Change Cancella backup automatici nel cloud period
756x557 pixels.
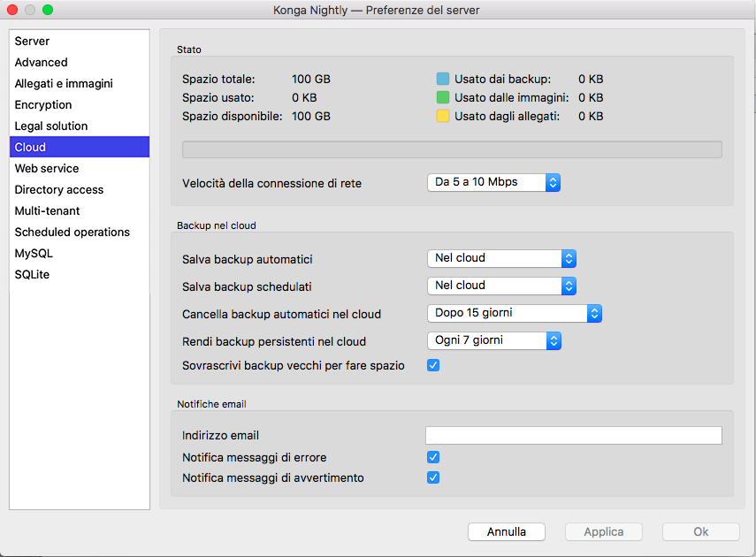(514, 313)
